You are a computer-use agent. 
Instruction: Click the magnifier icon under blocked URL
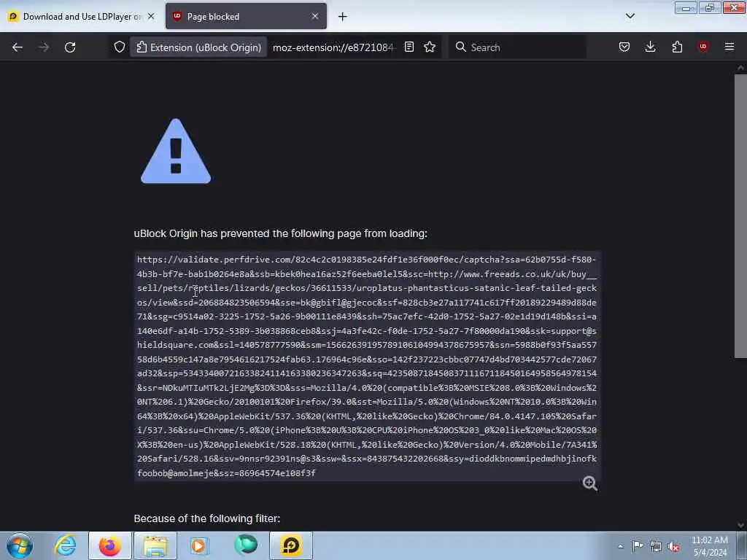click(x=589, y=483)
